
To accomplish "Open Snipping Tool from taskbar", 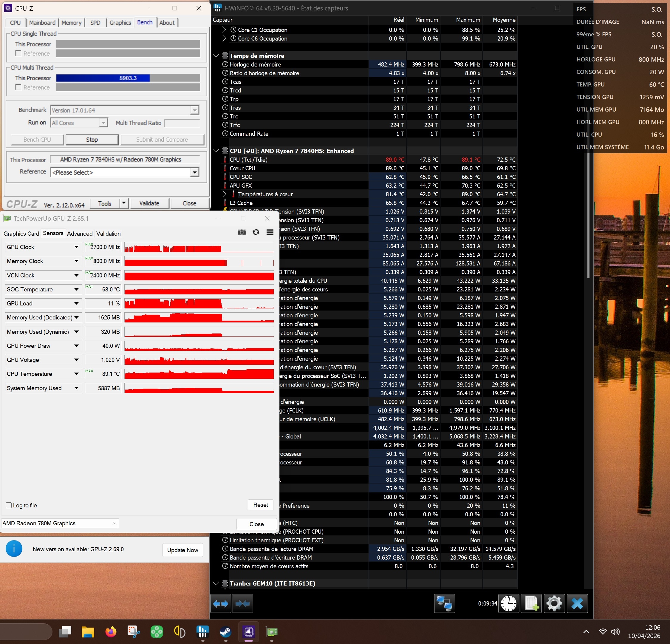I will [134, 631].
